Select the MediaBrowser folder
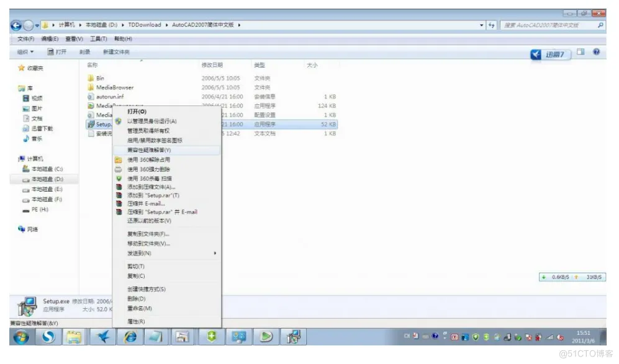 click(x=111, y=87)
